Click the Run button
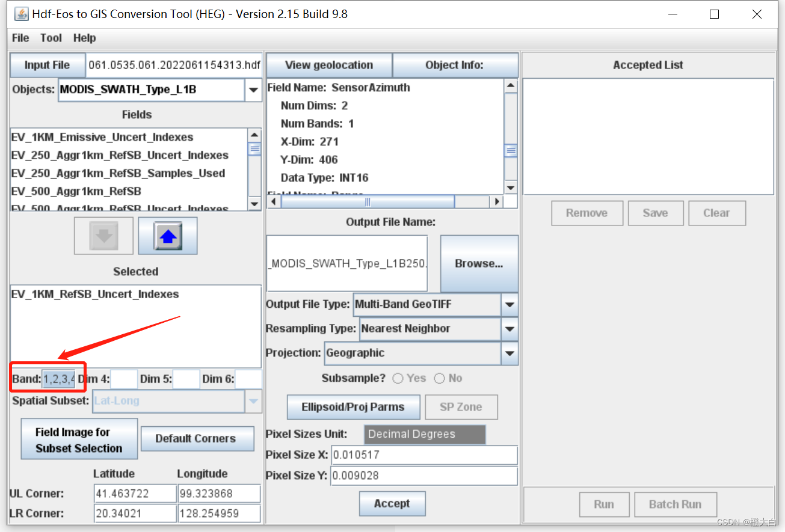 pos(604,504)
